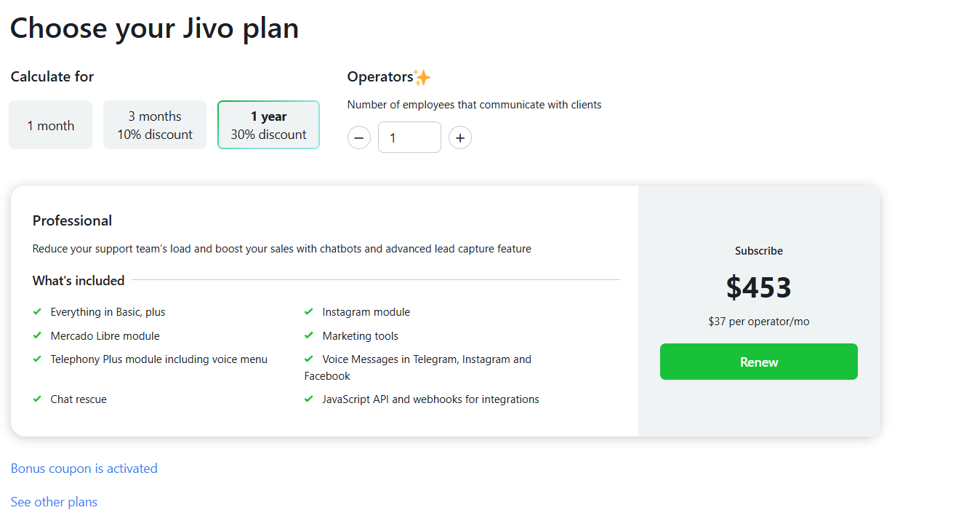This screenshot has height=526, width=980.
Task: Click the Renew button
Action: 758,361
